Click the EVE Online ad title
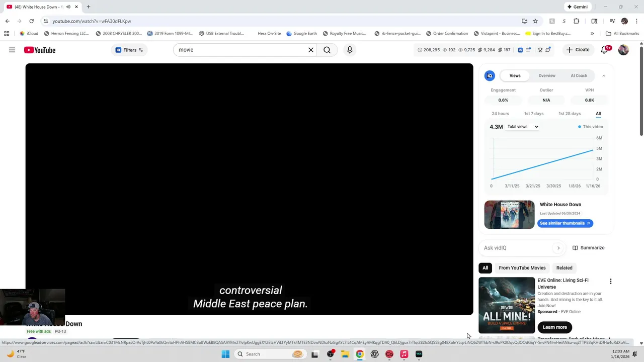The width and height of the screenshot is (644, 362). tap(562, 284)
